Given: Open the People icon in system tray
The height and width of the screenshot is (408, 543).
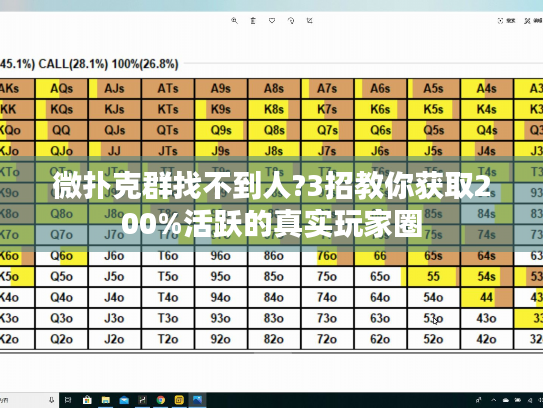Looking at the screenshot, I should point(478,400).
